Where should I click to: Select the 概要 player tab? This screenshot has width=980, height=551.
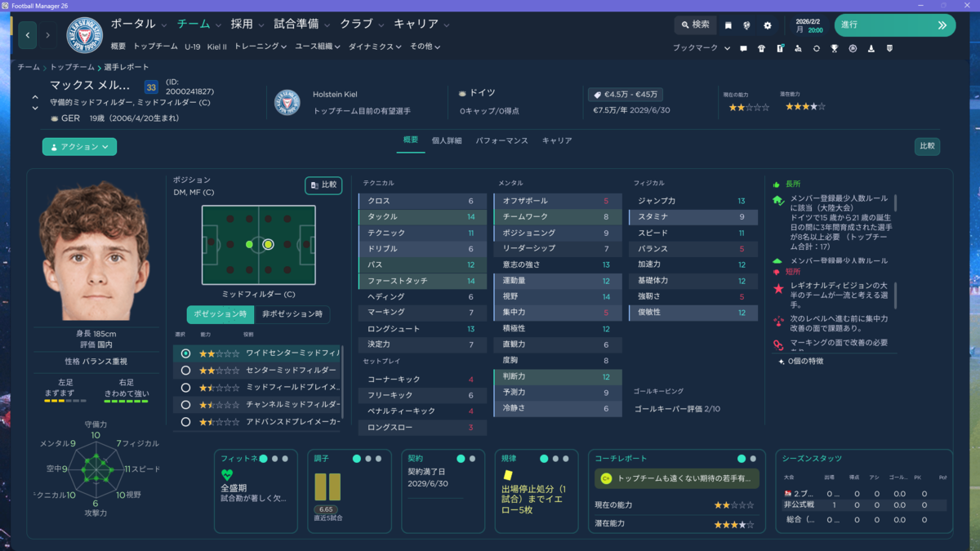pyautogui.click(x=411, y=140)
